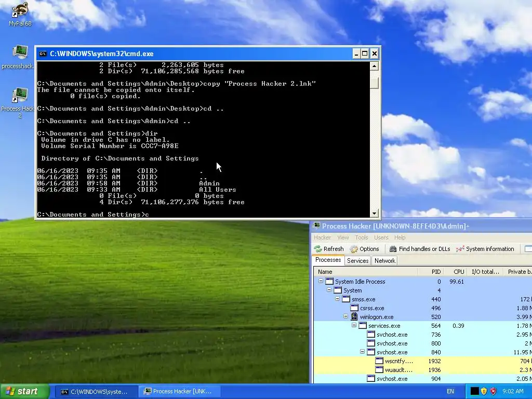
Task: Click the EN language indicator
Action: (x=450, y=391)
